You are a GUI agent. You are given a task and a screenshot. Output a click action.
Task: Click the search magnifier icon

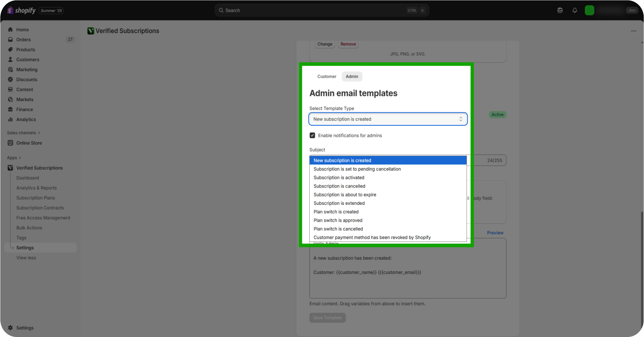pyautogui.click(x=221, y=10)
